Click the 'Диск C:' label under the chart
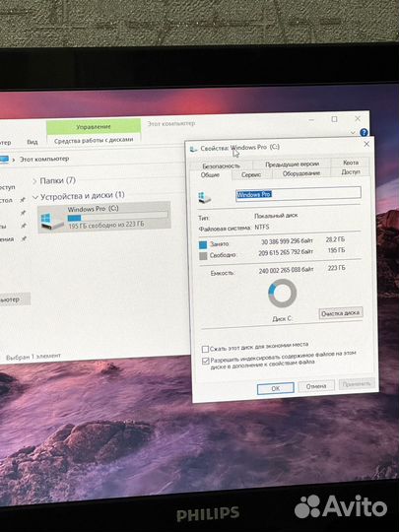Screen dimensions: 399x532 (x=282, y=319)
